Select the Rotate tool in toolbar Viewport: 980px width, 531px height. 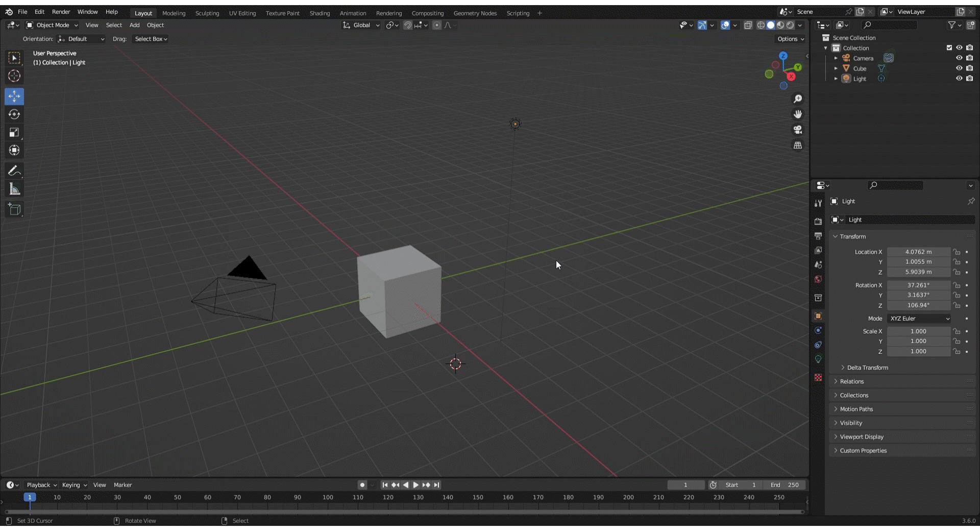click(14, 114)
